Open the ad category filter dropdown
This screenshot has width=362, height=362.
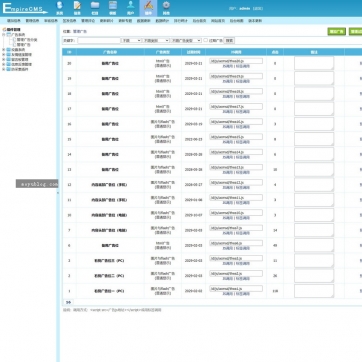(156, 40)
